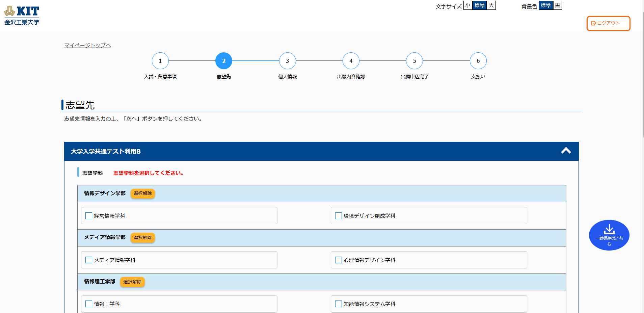Check the 環境デザイン創成学科 checkbox
Screen dimensions: 644x313
coord(339,216)
